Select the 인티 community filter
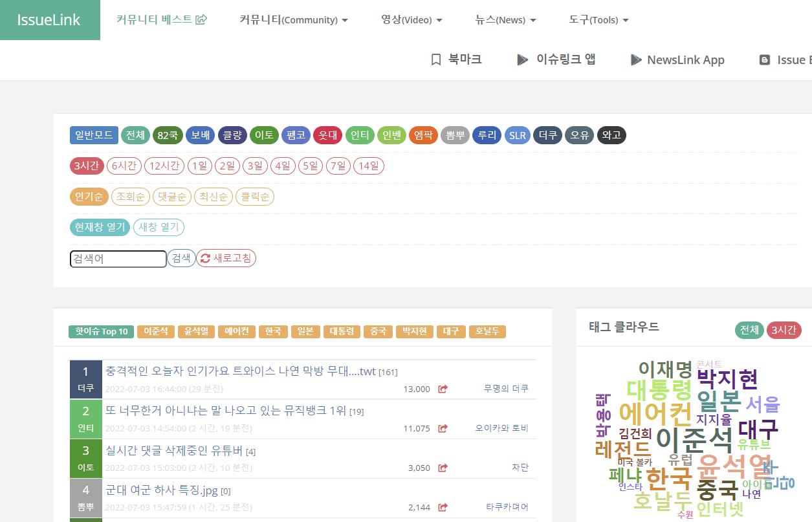 click(x=360, y=135)
